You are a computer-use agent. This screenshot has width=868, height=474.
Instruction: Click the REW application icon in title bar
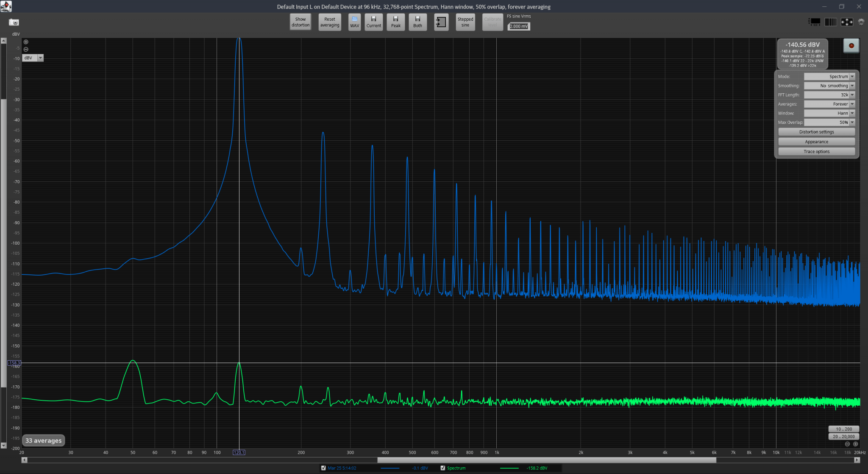pos(6,6)
